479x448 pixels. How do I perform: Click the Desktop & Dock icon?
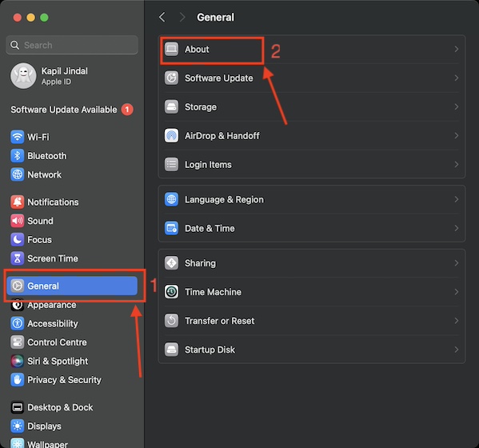point(17,407)
